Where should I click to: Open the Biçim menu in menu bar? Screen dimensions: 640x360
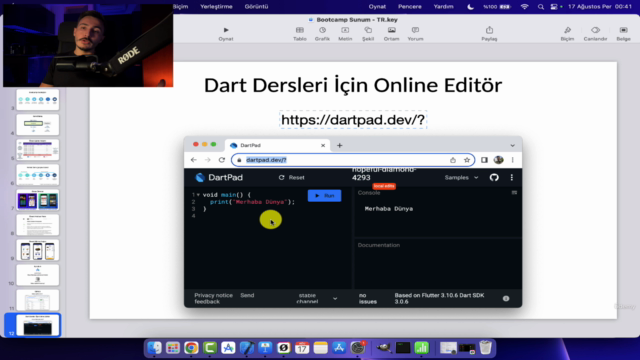click(180, 7)
